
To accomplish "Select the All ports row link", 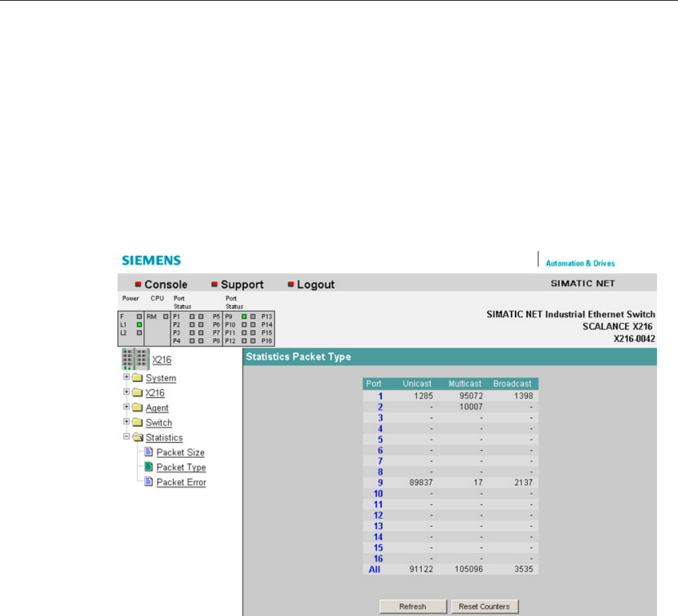I will (x=374, y=569).
